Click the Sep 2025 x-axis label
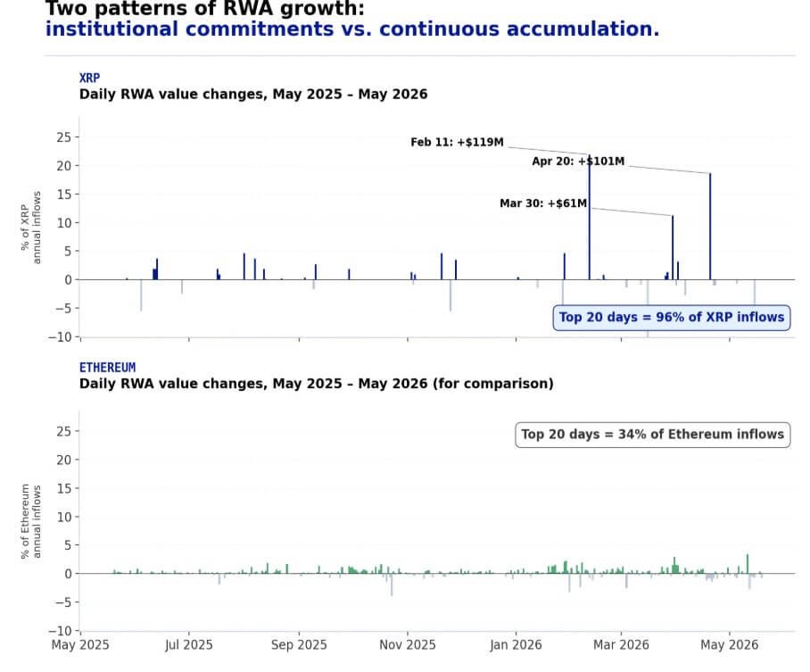810x672 pixels. tap(299, 645)
